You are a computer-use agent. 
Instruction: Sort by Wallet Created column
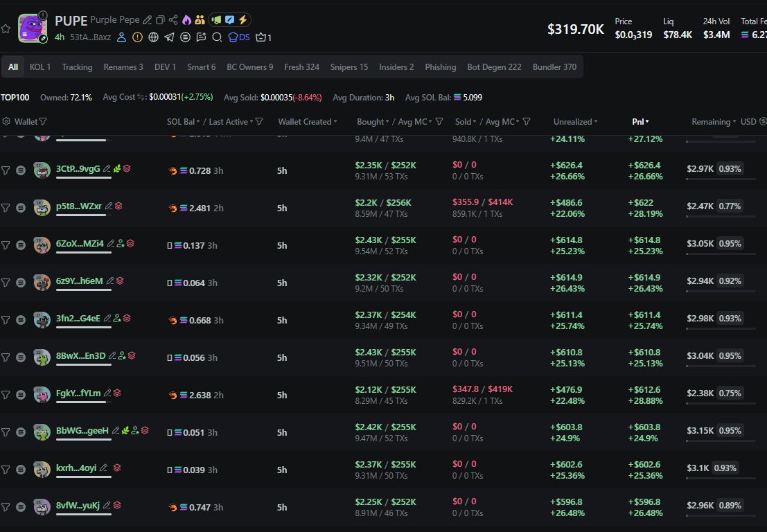tap(308, 122)
